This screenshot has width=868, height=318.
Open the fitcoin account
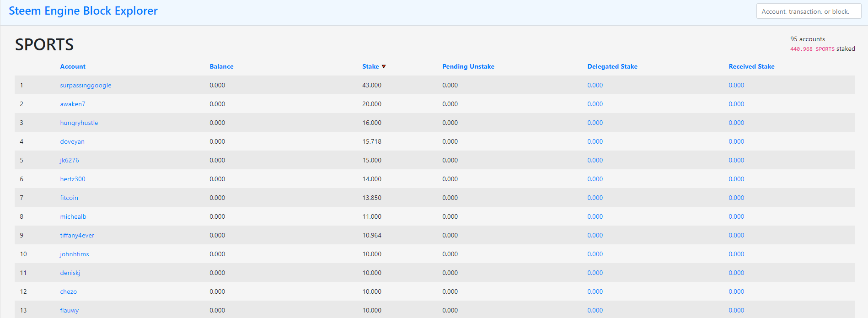pos(69,198)
